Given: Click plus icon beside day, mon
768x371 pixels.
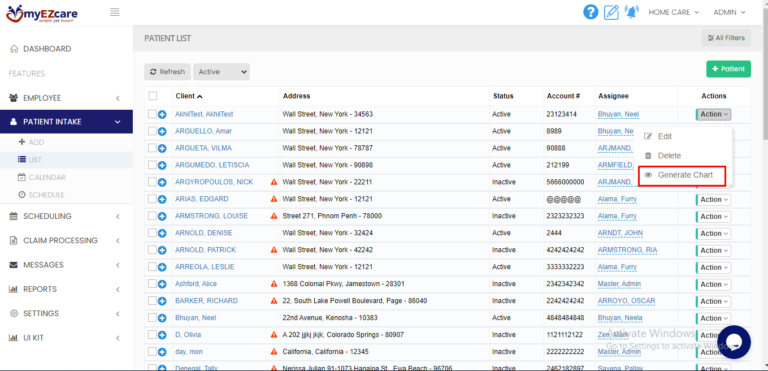Looking at the screenshot, I should pos(162,352).
